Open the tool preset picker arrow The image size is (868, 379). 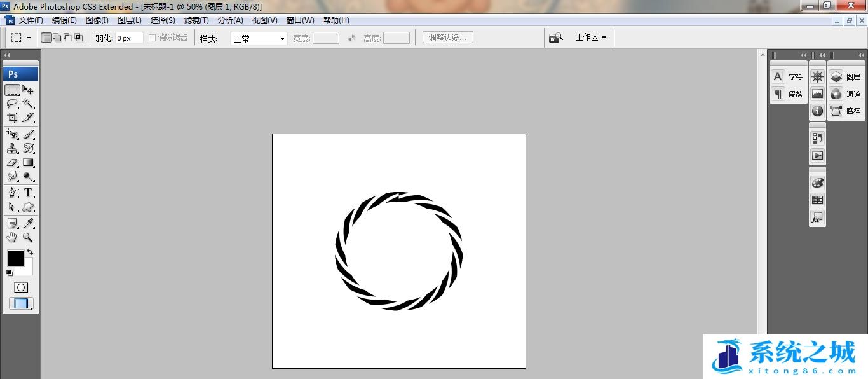pyautogui.click(x=29, y=38)
